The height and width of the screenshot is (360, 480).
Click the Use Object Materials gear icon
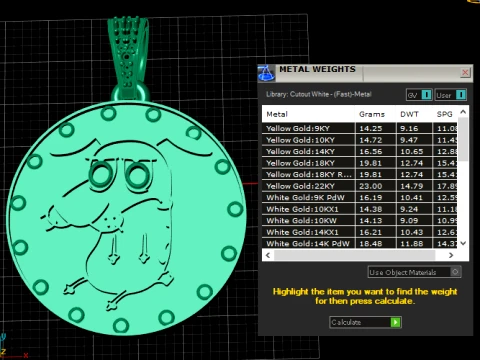click(455, 272)
